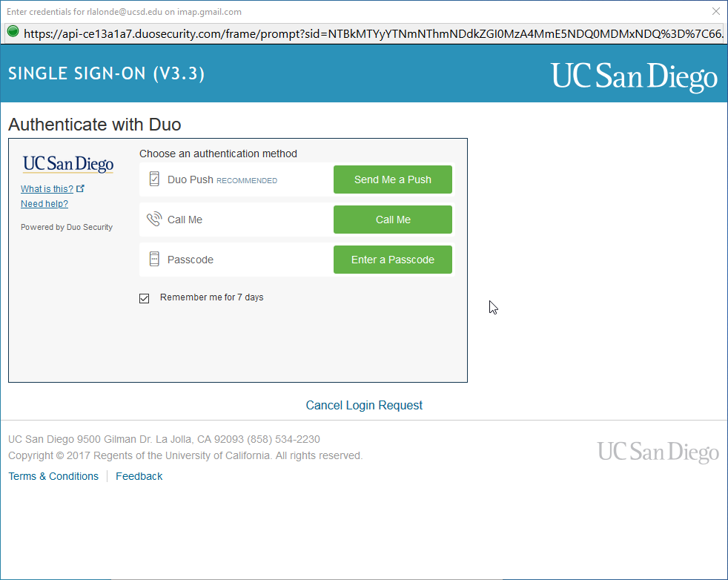Screen dimensions: 728x580
Task: Click the UC San Diego header logo
Action: click(634, 75)
